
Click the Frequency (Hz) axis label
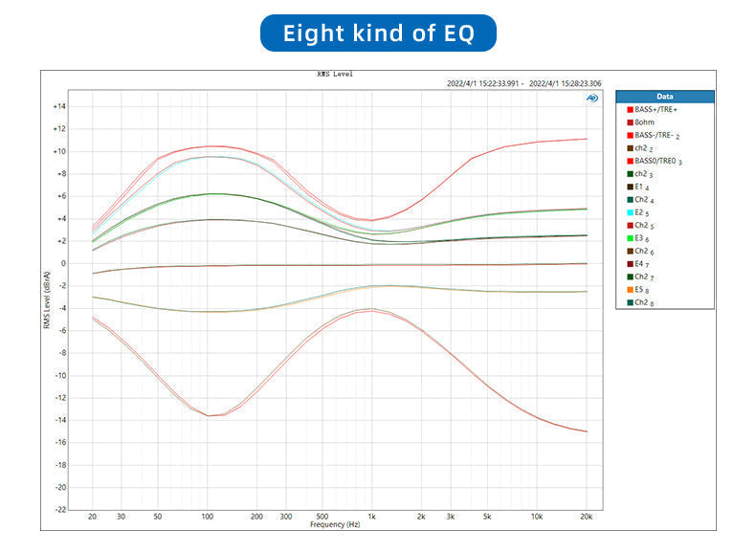[334, 525]
